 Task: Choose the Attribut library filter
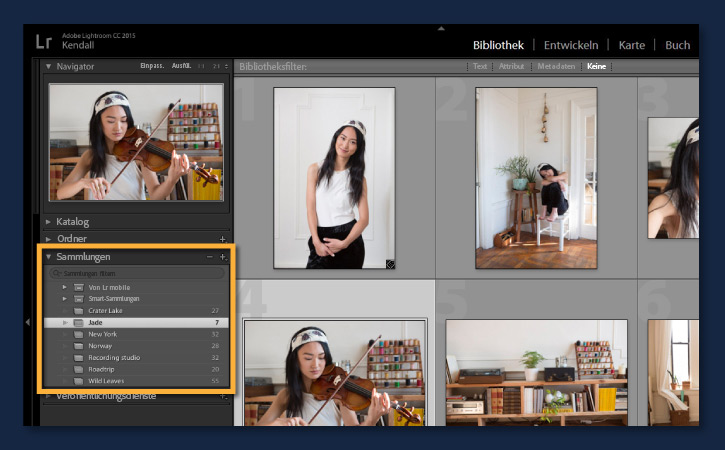click(x=511, y=67)
